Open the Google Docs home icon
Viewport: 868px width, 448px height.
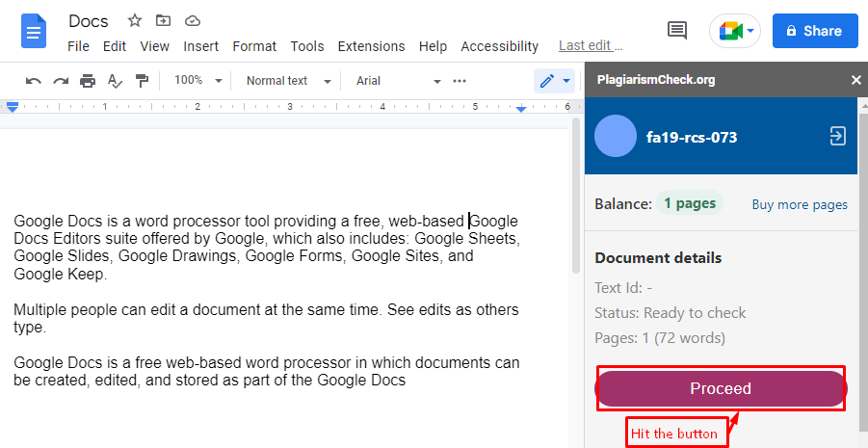pos(34,31)
